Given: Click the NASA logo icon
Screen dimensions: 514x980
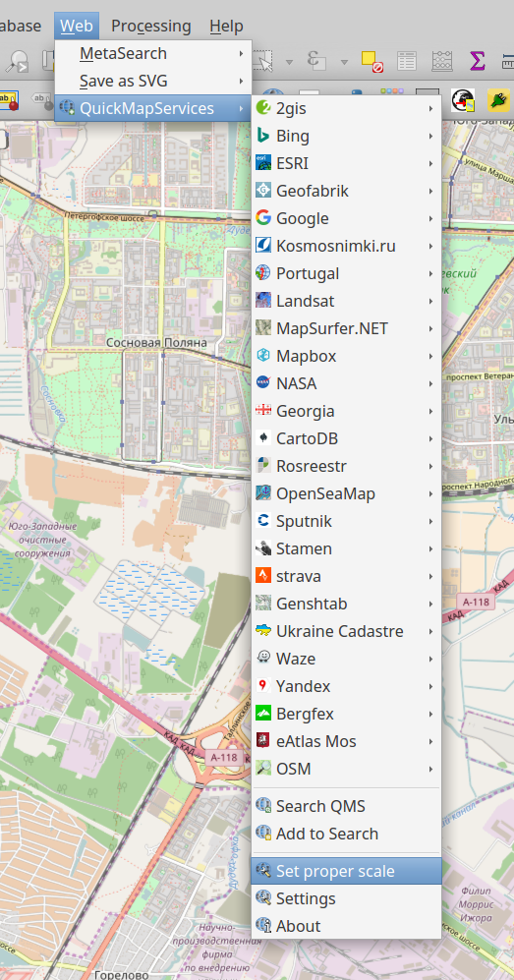Looking at the screenshot, I should tap(263, 383).
